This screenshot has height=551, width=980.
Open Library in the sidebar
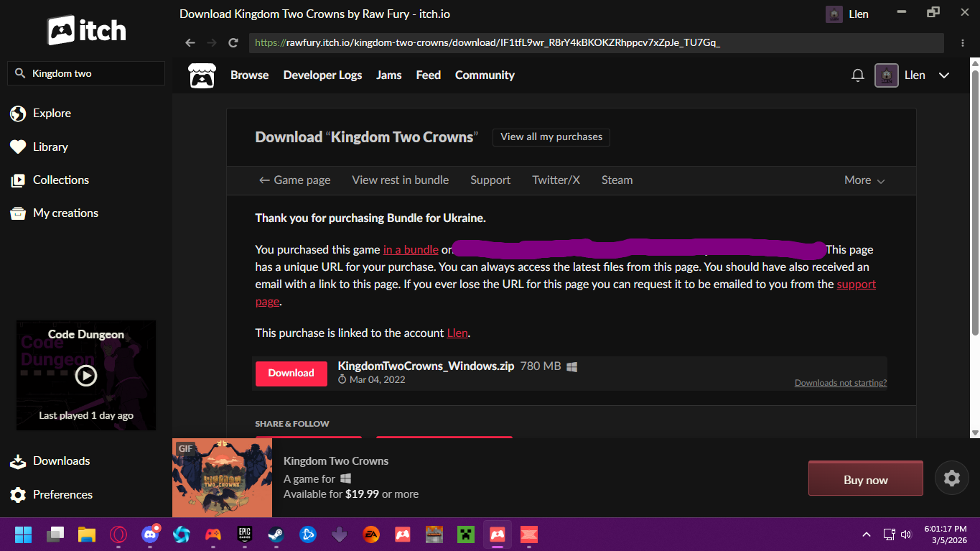pyautogui.click(x=39, y=147)
